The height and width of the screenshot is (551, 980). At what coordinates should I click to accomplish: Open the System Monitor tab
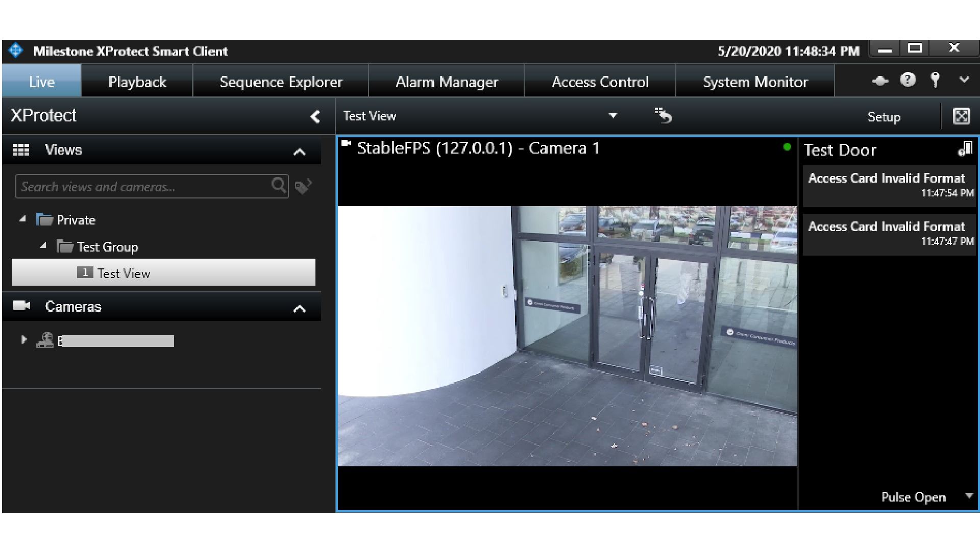[755, 82]
